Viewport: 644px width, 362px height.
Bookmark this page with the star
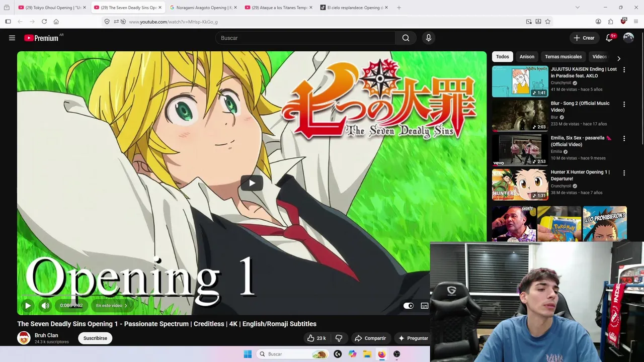pyautogui.click(x=547, y=22)
